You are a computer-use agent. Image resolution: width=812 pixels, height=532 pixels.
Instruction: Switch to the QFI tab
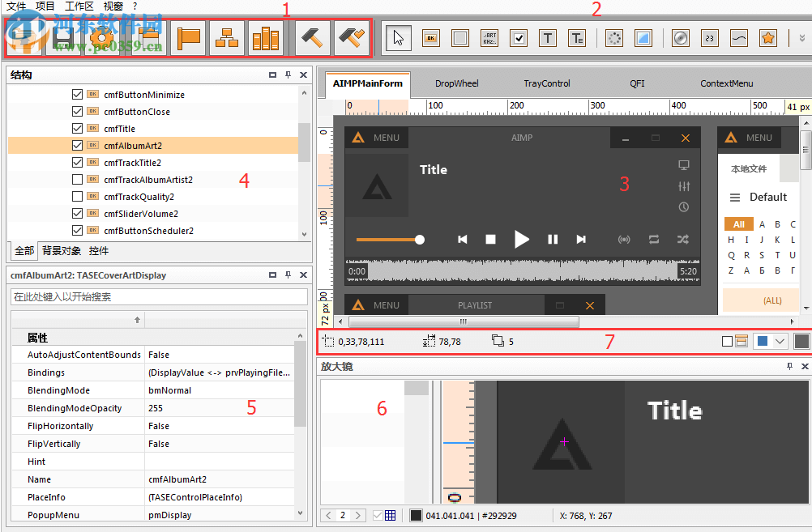click(637, 83)
